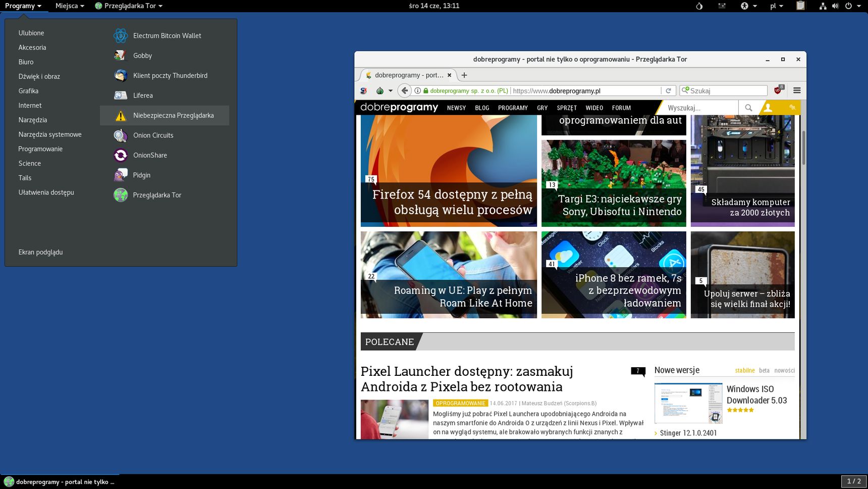Open the Przeglądarka Tor app menu in panel
The height and width of the screenshot is (489, 868).
[129, 6]
